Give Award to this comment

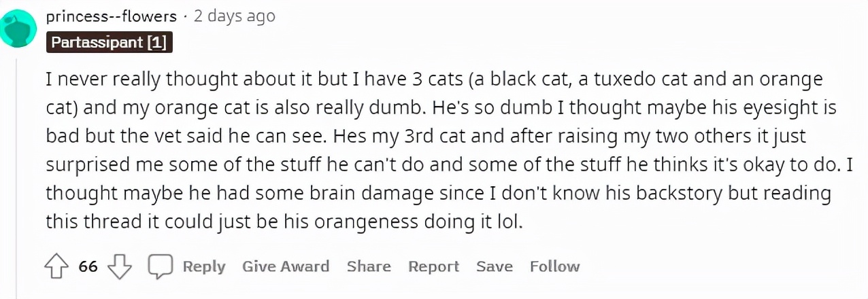pyautogui.click(x=286, y=266)
